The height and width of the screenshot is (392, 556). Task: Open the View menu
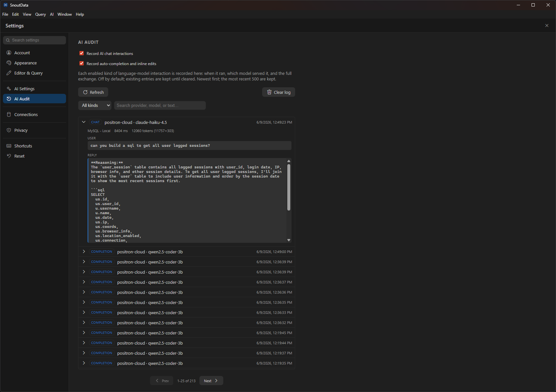click(27, 14)
